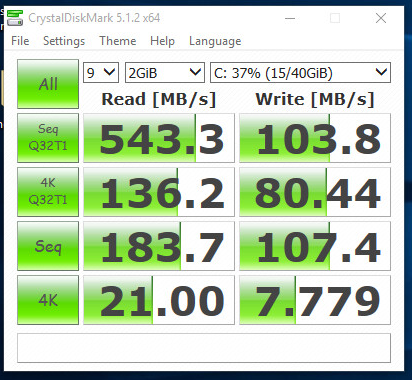Screen dimensions: 412x380
Task: Open the Help menu
Action: 162,41
